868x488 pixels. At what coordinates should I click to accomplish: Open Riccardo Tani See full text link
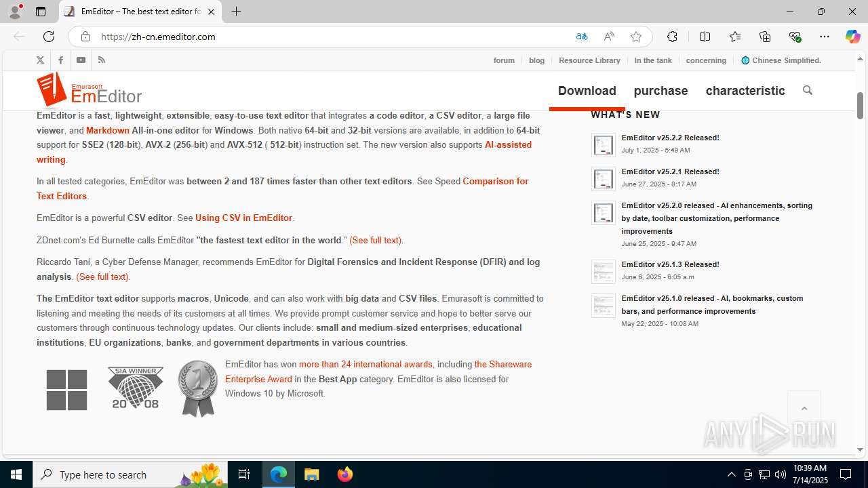[102, 277]
